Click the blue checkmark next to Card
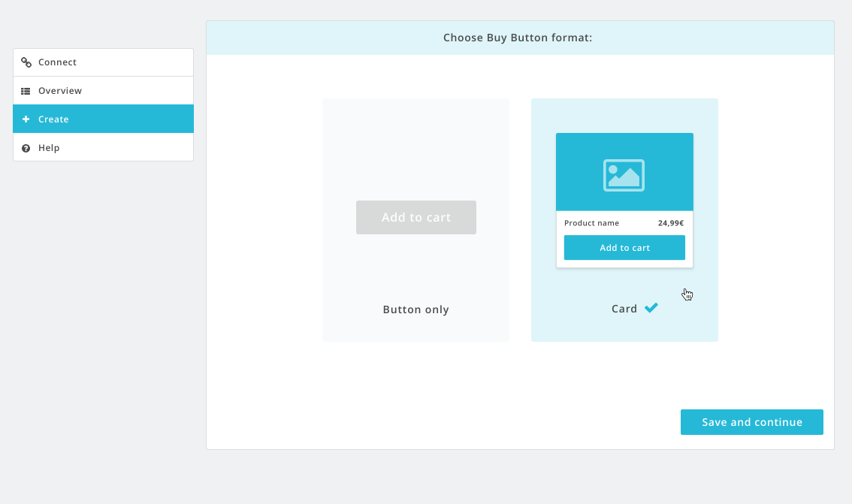 pyautogui.click(x=651, y=308)
